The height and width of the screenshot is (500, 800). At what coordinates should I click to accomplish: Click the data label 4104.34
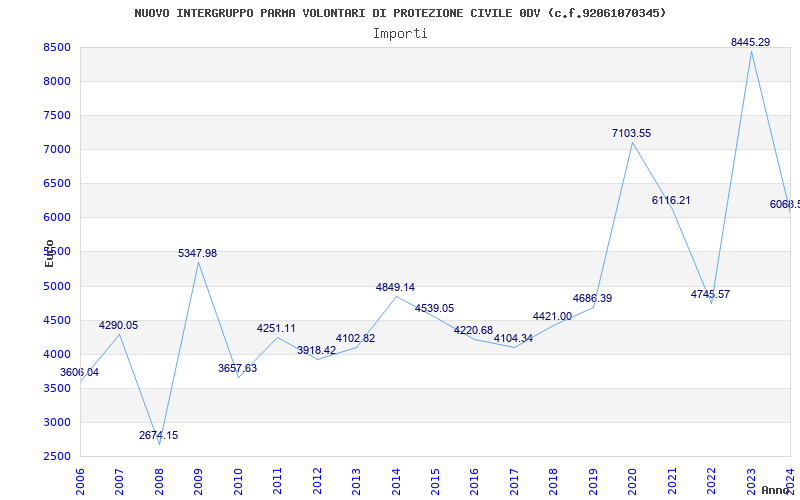point(513,338)
